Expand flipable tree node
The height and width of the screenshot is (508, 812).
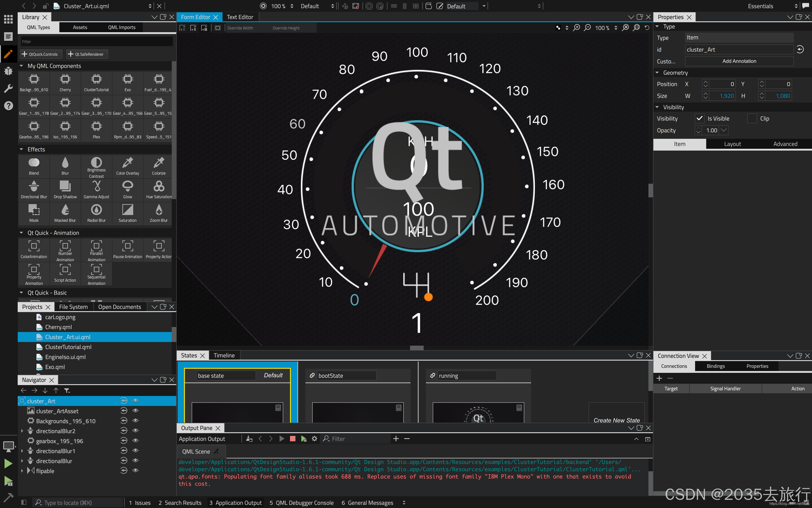pos(22,471)
